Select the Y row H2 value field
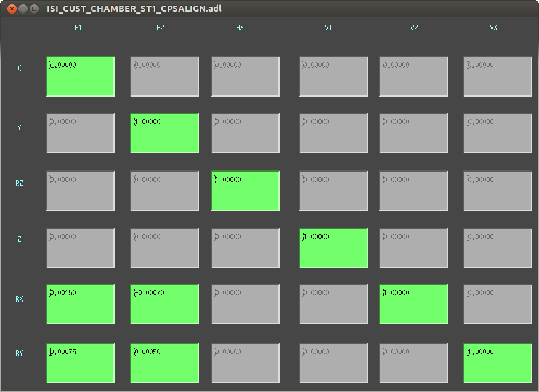The width and height of the screenshot is (539, 392). 164,133
